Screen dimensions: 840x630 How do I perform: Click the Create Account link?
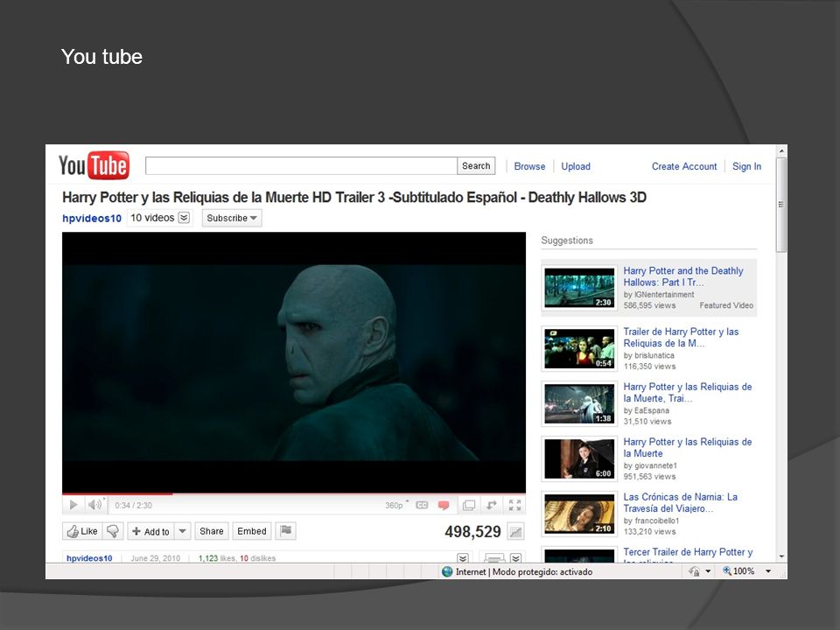coord(684,166)
